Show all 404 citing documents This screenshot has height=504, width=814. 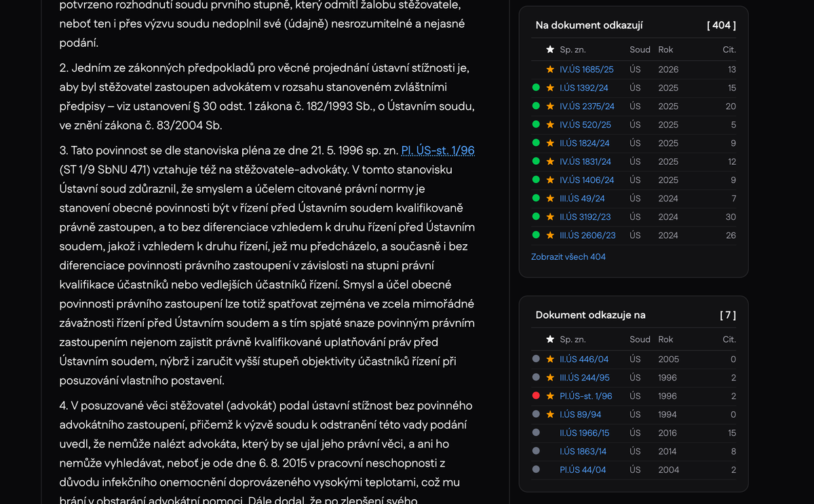coord(568,257)
